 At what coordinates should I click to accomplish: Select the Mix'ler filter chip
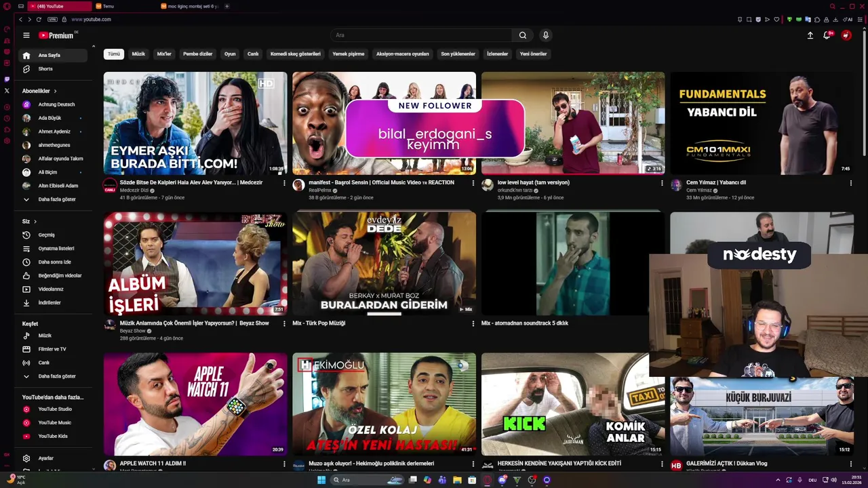point(164,54)
